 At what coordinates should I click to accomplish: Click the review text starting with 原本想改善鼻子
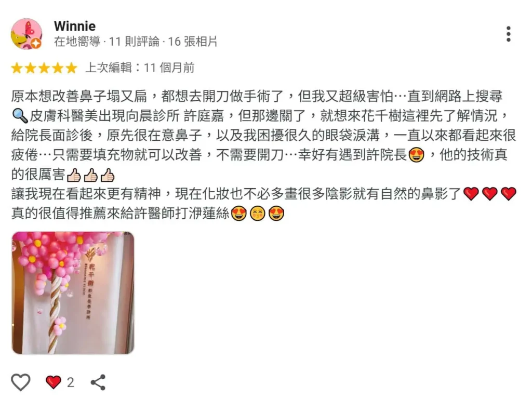coord(263,155)
